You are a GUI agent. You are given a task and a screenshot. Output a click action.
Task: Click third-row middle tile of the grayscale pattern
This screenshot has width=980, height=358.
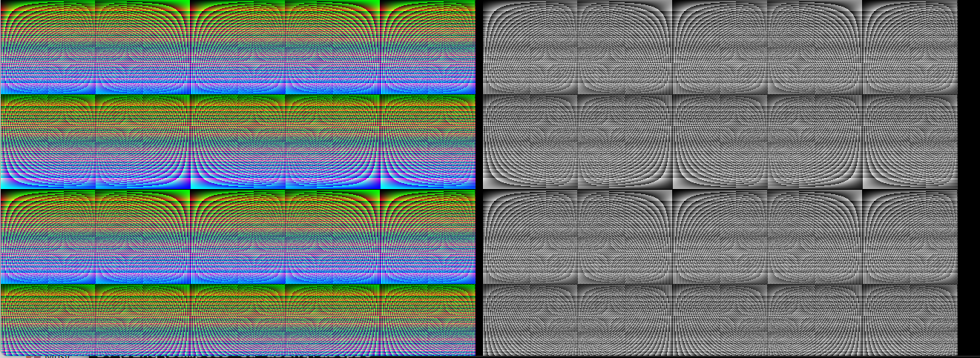tap(720, 237)
